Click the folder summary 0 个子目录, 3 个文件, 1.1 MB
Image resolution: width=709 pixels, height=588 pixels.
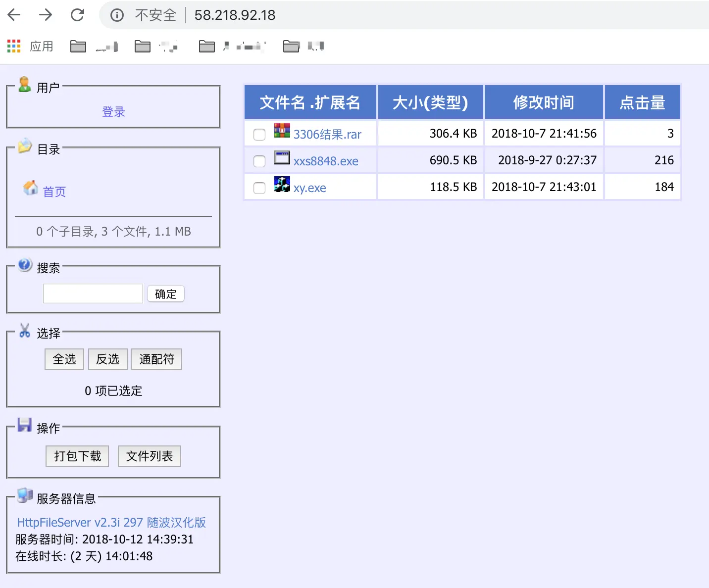113,232
